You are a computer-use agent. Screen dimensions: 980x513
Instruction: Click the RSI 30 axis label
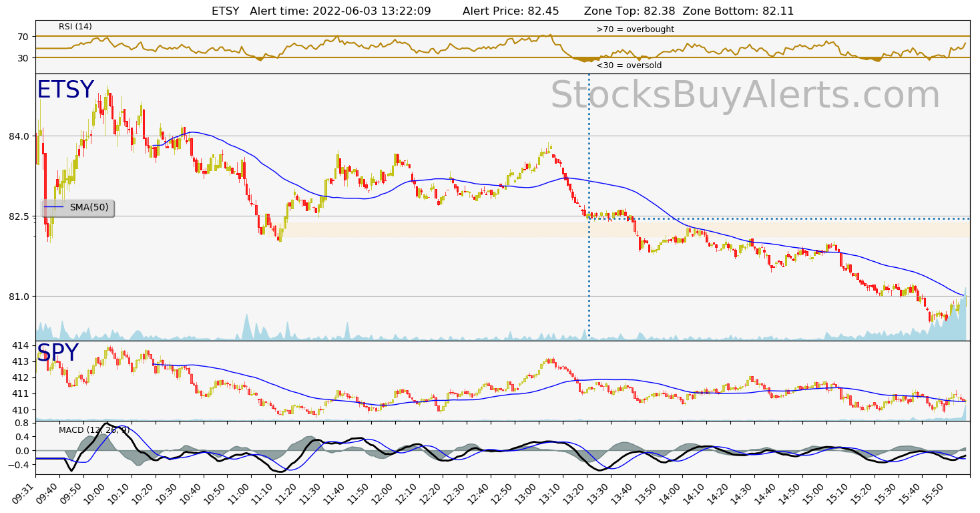pos(23,58)
